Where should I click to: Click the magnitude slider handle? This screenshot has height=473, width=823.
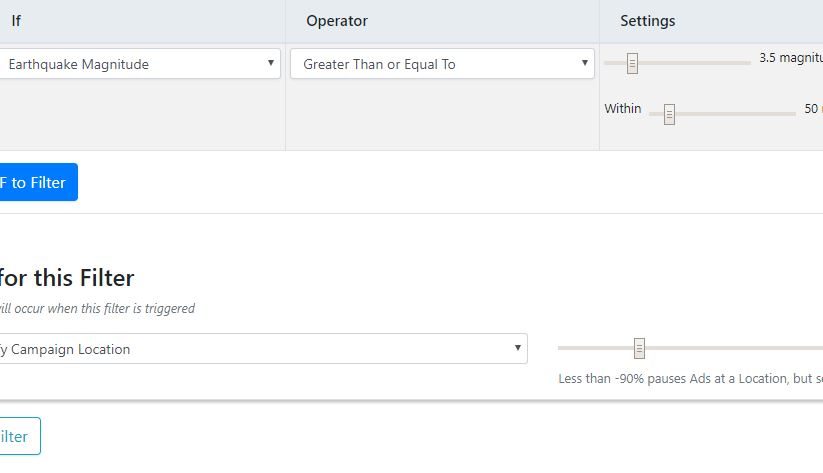click(x=632, y=64)
